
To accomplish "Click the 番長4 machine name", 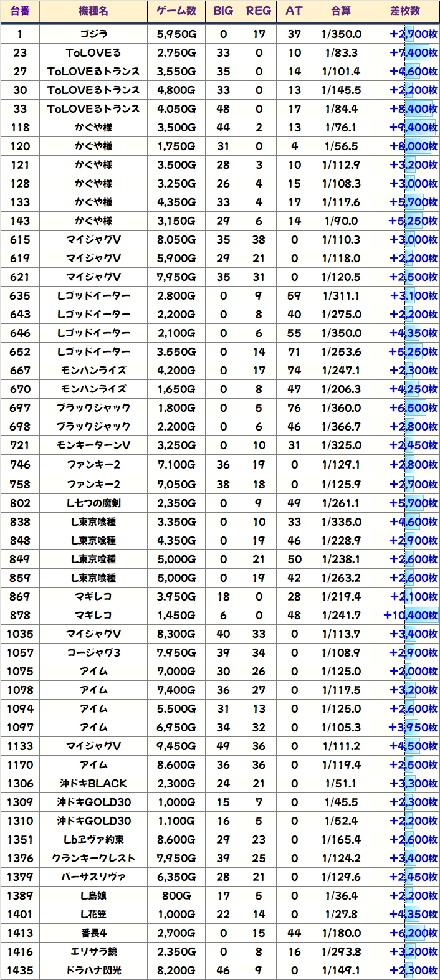I will 93,933.
